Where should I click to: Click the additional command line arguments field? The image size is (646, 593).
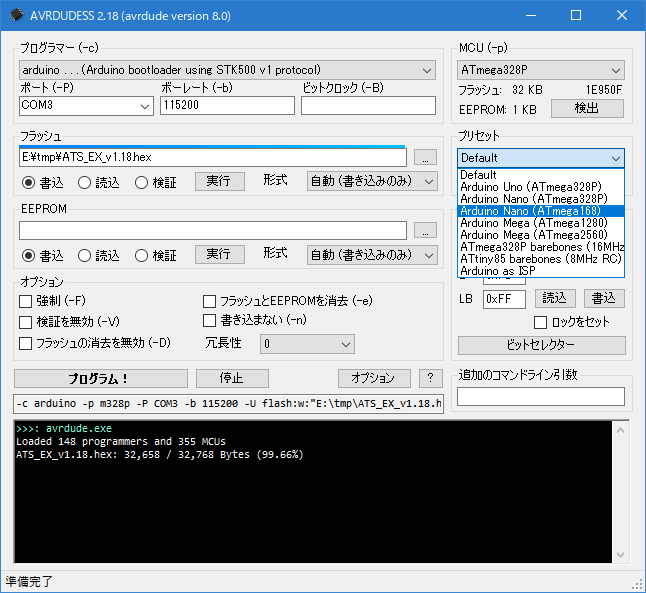click(x=541, y=396)
